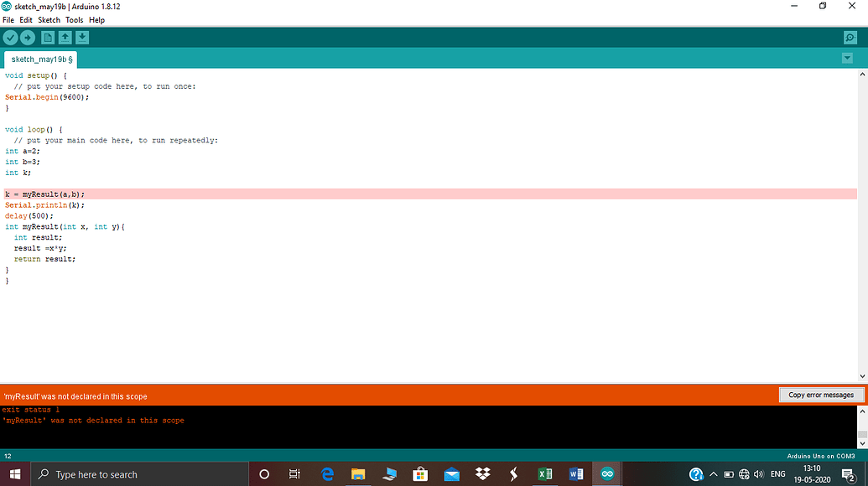
Task: Click the Upload arrow icon
Action: coord(27,38)
